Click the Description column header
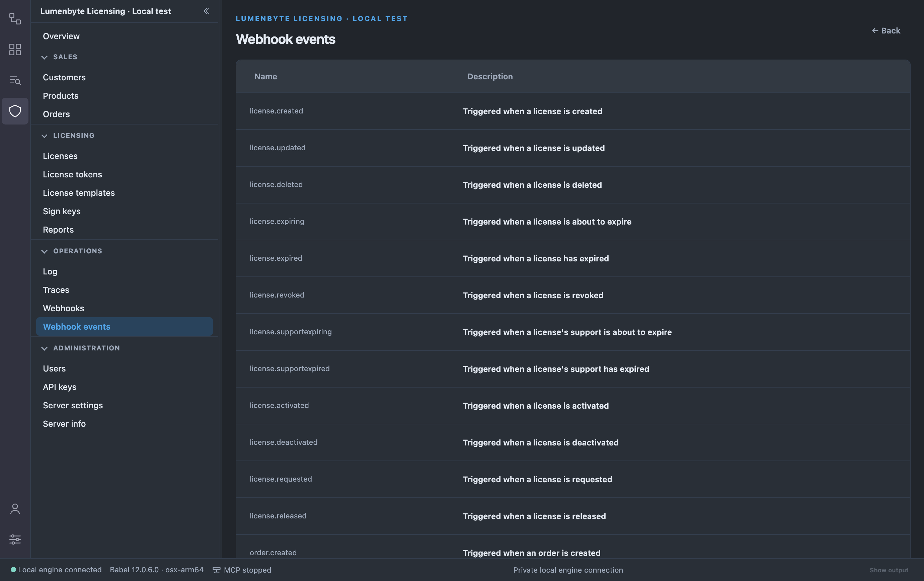The width and height of the screenshot is (924, 581). [490, 76]
